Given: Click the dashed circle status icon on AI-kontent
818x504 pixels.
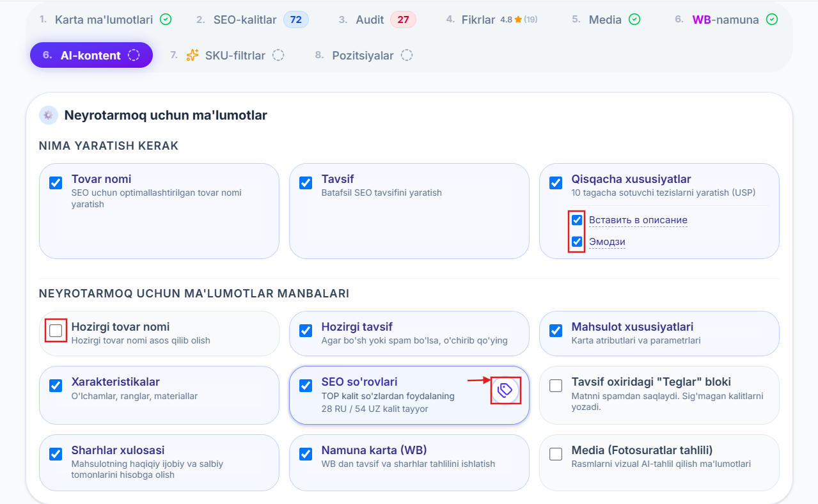Looking at the screenshot, I should click(134, 56).
